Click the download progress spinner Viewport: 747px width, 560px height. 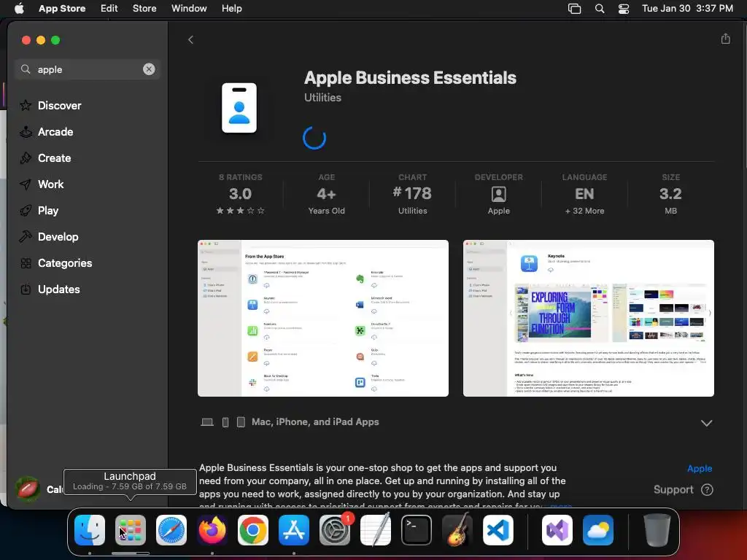tap(314, 138)
